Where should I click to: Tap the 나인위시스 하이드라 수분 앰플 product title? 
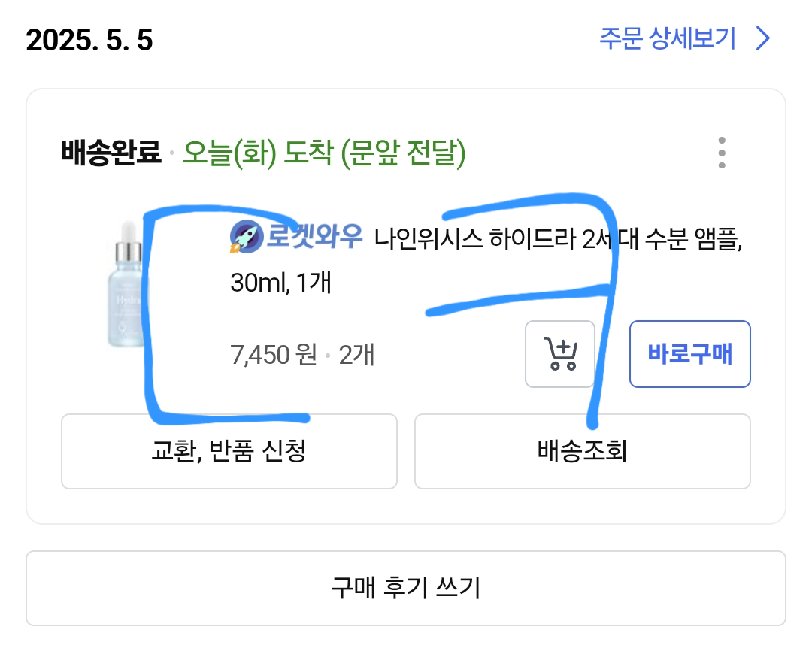[556, 239]
